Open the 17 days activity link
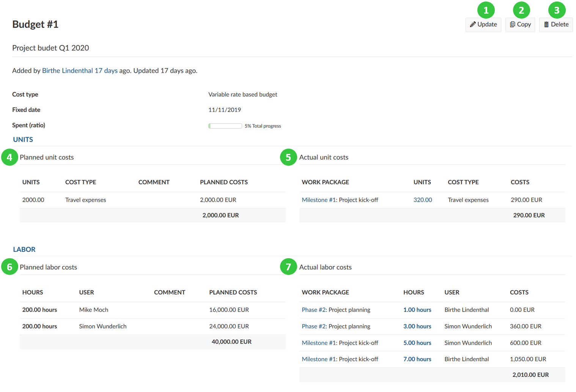 (106, 71)
